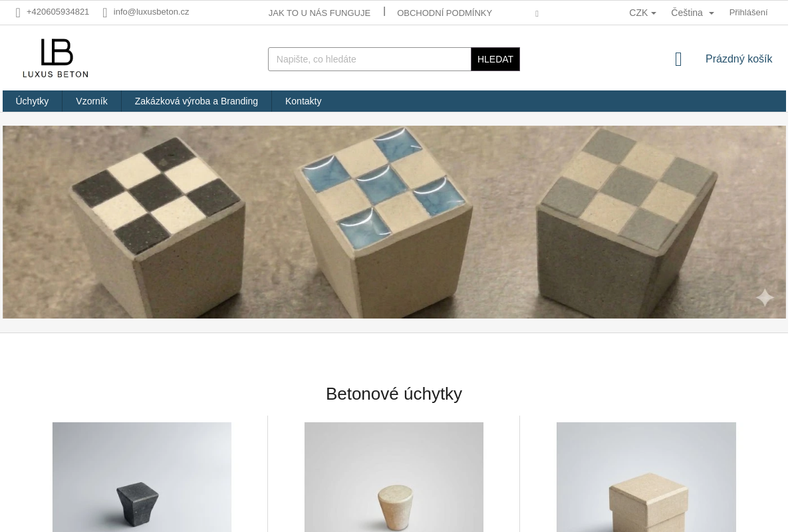Viewport: 798px width, 532px height.
Task: Click the Jak to u nás funguje link
Action: (319, 13)
